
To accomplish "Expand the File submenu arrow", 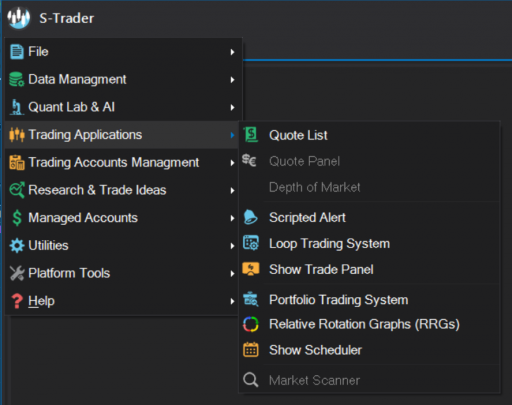I will pyautogui.click(x=232, y=52).
